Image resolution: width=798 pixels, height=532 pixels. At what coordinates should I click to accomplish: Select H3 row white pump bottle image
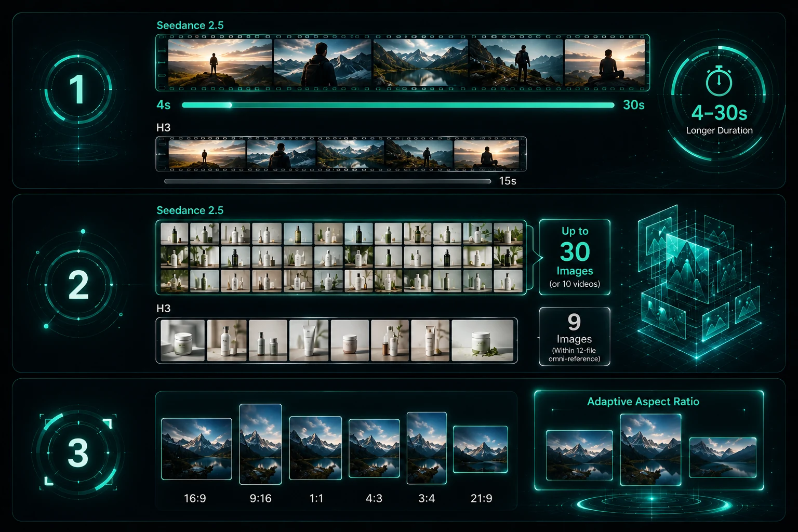227,340
